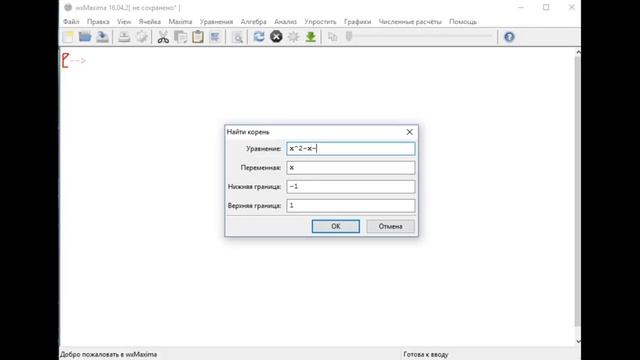Click the scrollbar down arrow
This screenshot has height=360, width=640.
click(x=578, y=341)
